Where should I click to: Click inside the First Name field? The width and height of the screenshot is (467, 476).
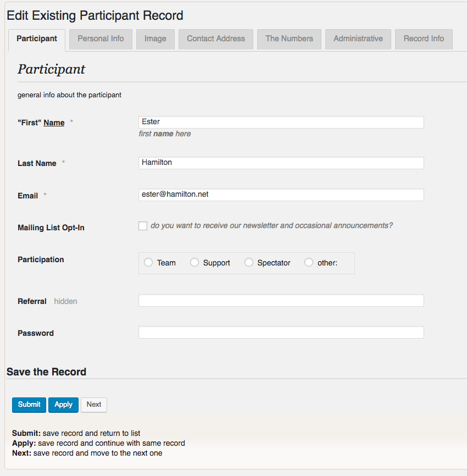point(281,122)
